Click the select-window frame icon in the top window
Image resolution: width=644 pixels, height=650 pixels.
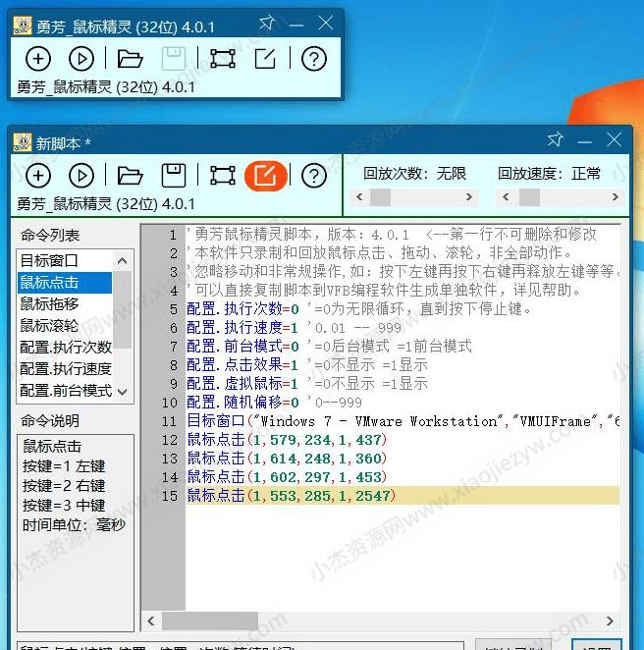coord(223,59)
